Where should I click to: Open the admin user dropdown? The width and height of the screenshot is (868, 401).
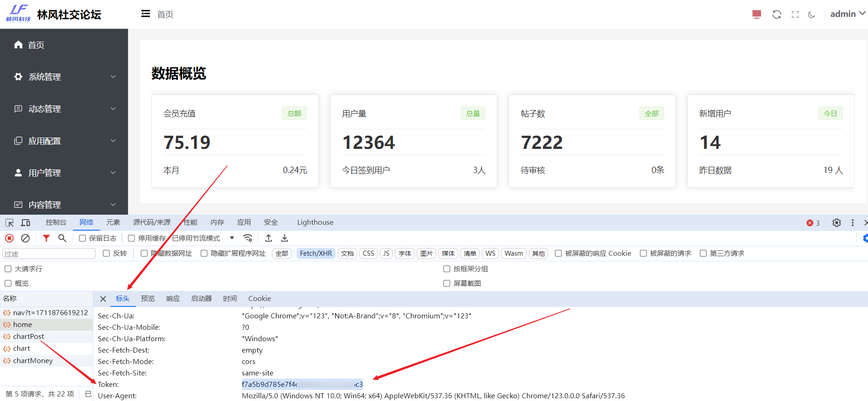coord(847,14)
